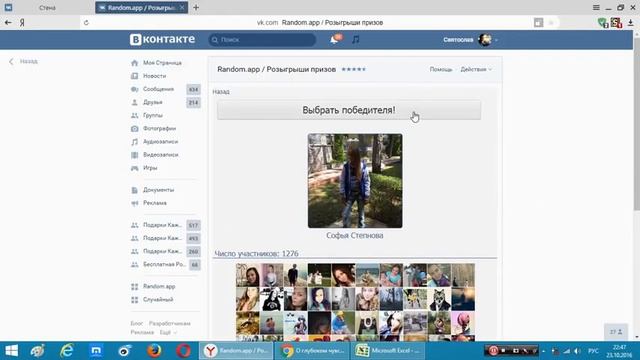Launch Firefox from taskbar

click(x=154, y=351)
